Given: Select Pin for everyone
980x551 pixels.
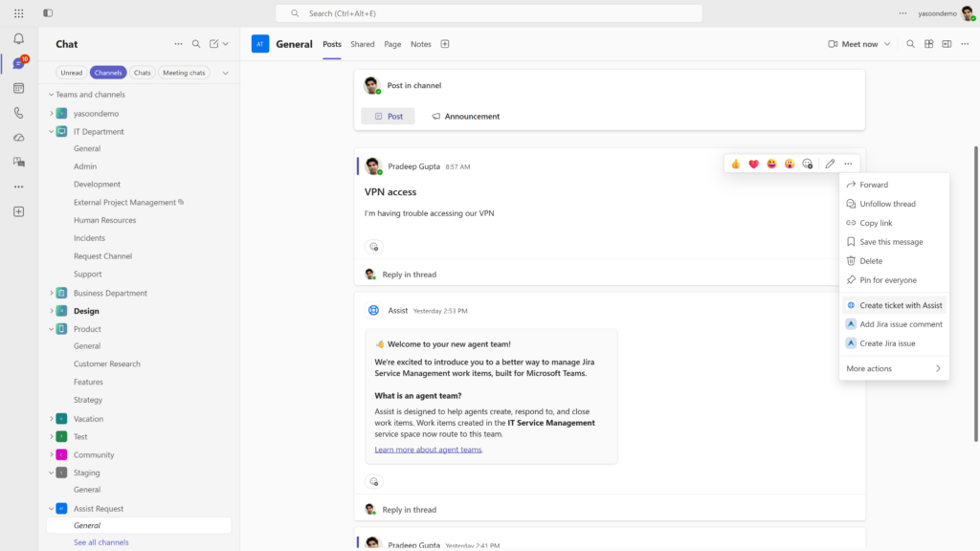Looking at the screenshot, I should coord(894,280).
